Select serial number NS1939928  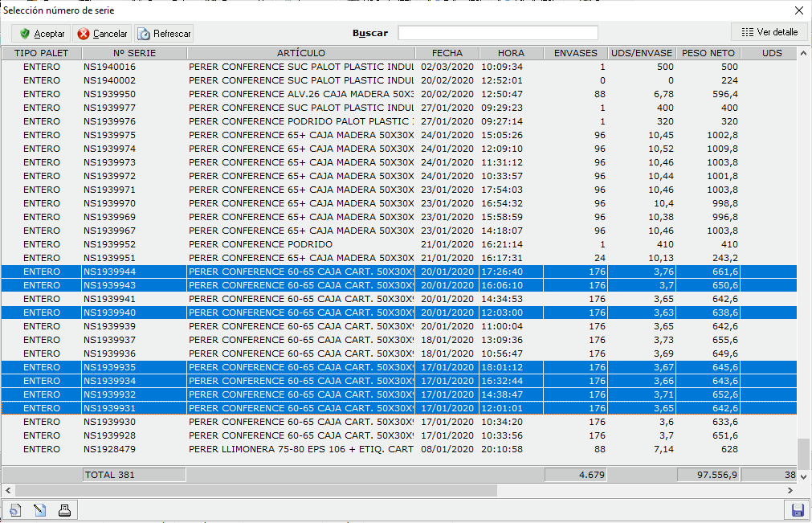coord(109,435)
